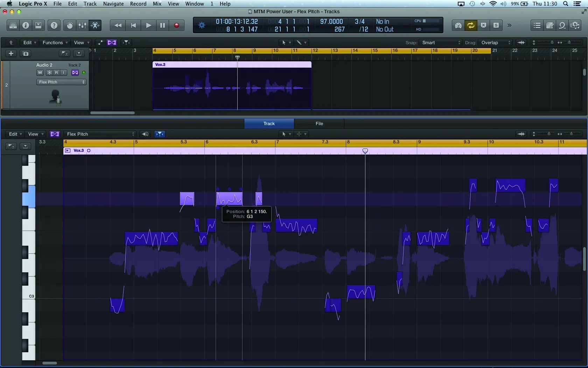Click the MIDI In button in editor

point(145,134)
